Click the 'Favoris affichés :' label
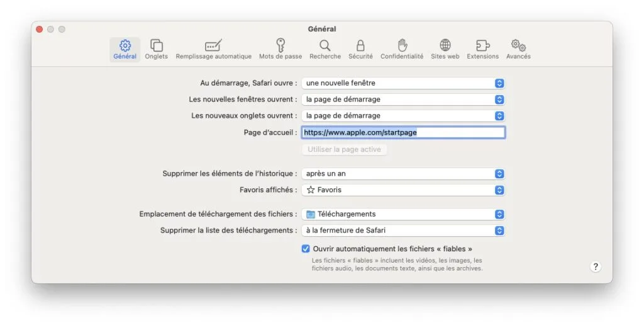This screenshot has height=325, width=644. pos(268,190)
